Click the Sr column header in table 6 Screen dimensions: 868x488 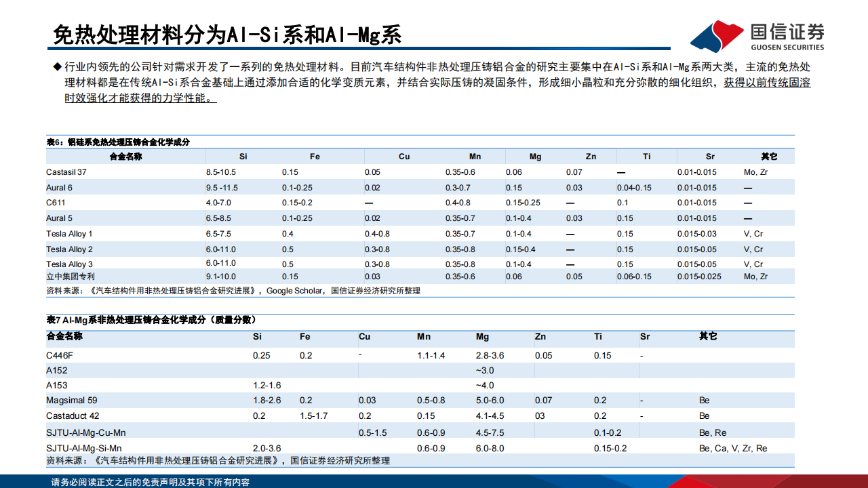pyautogui.click(x=710, y=157)
